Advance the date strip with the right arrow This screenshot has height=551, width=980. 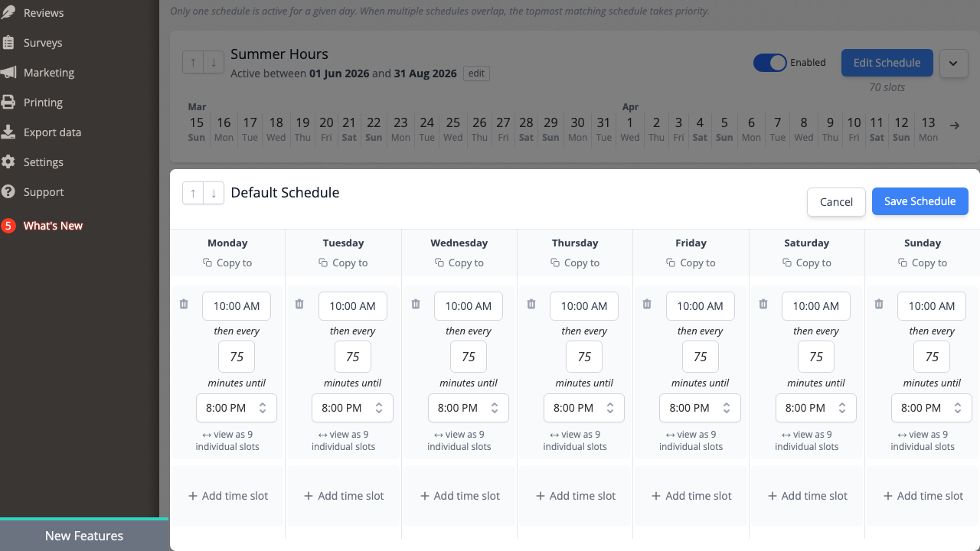pyautogui.click(x=954, y=126)
